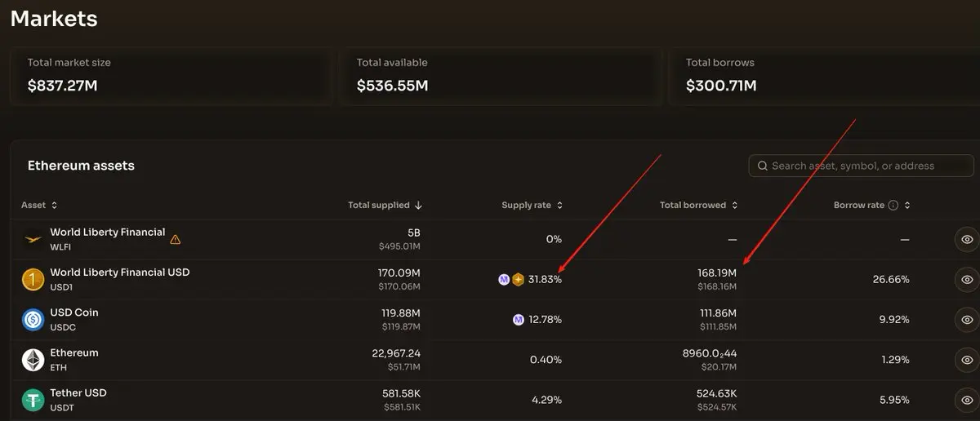The height and width of the screenshot is (421, 980).
Task: Sort by Asset column header
Action: [x=39, y=206]
